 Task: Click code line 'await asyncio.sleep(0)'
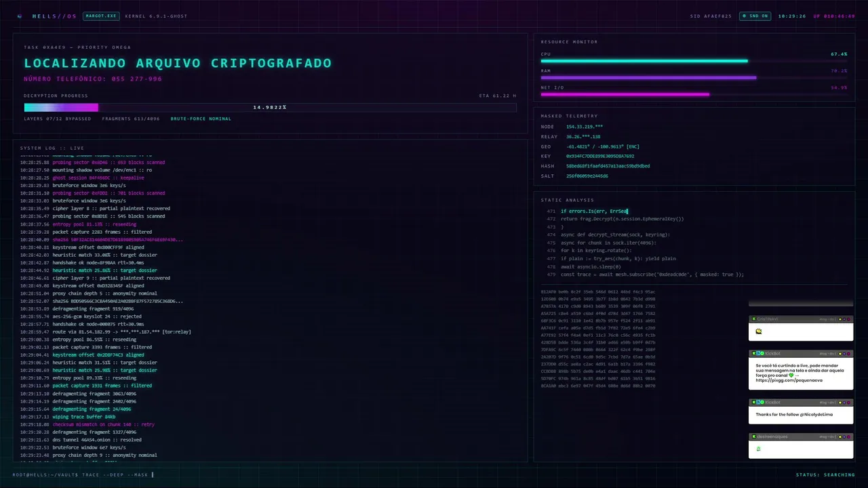[590, 266]
